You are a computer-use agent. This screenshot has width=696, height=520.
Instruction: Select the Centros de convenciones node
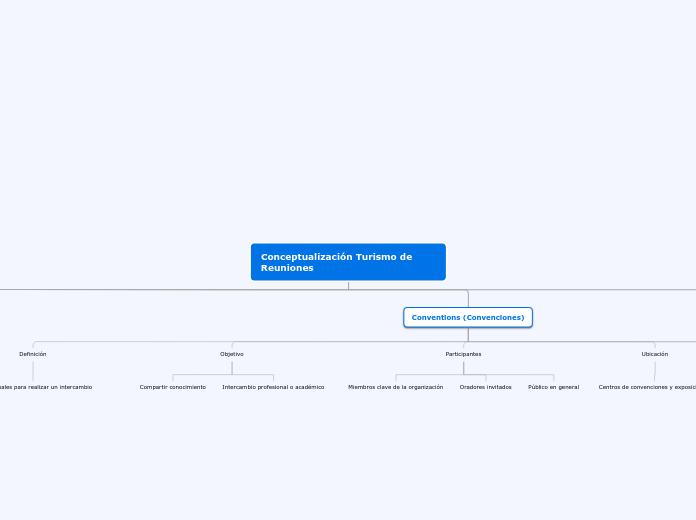click(647, 387)
